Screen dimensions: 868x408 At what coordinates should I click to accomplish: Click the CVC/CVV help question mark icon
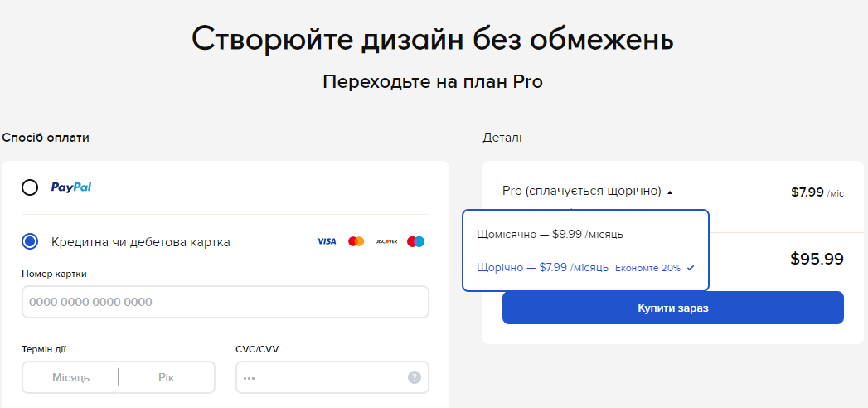tap(415, 377)
